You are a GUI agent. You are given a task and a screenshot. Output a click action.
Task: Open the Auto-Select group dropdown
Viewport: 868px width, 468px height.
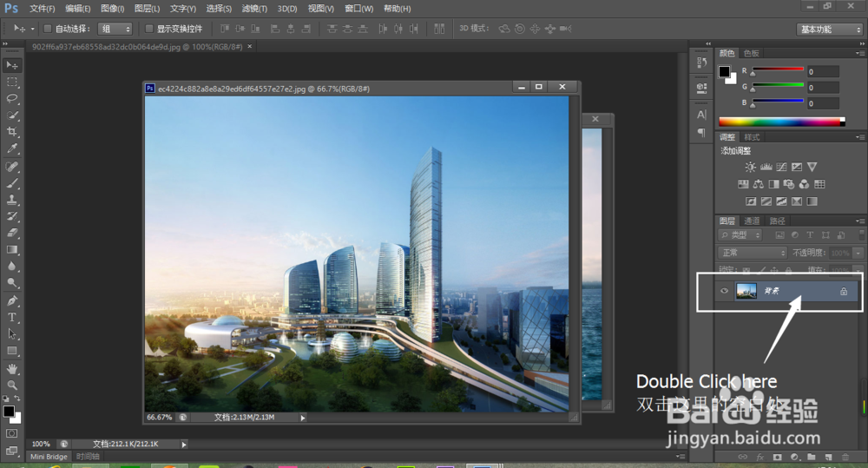point(115,29)
